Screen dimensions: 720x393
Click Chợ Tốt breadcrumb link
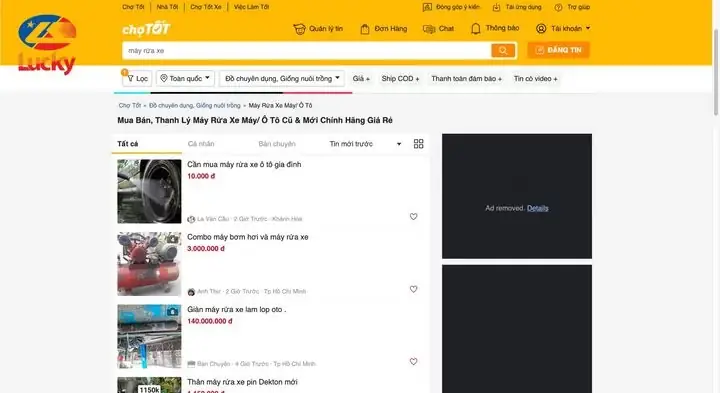(x=130, y=105)
